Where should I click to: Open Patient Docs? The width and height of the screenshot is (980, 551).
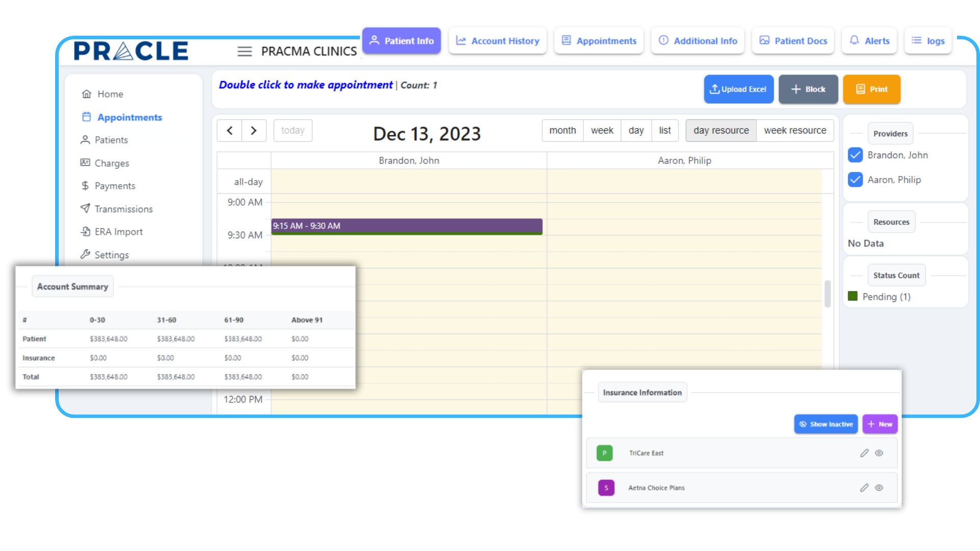pyautogui.click(x=764, y=40)
